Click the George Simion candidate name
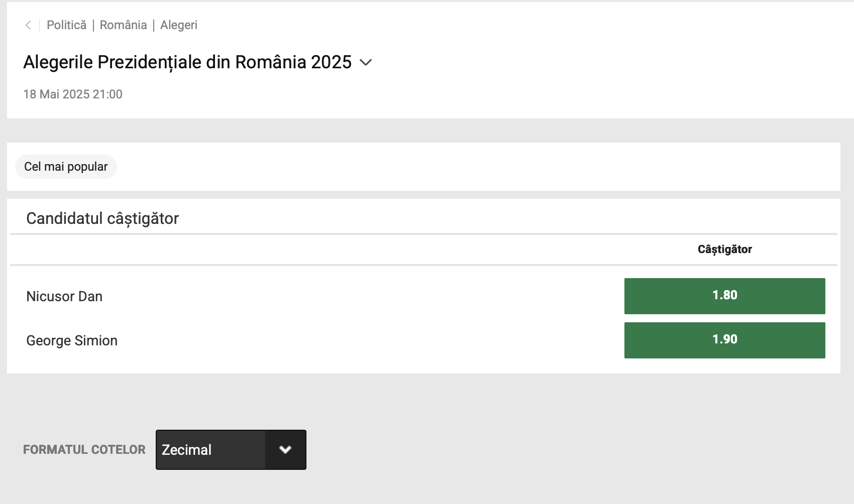The image size is (854, 504). point(72,340)
